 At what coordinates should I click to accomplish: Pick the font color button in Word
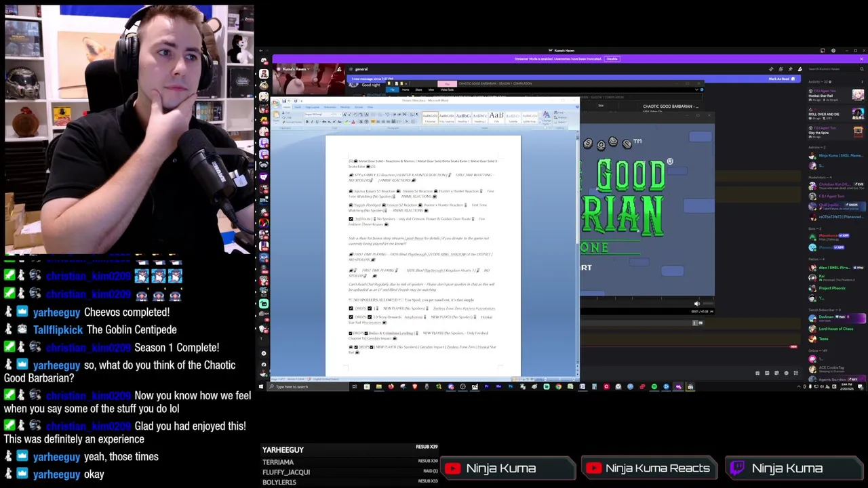click(353, 121)
